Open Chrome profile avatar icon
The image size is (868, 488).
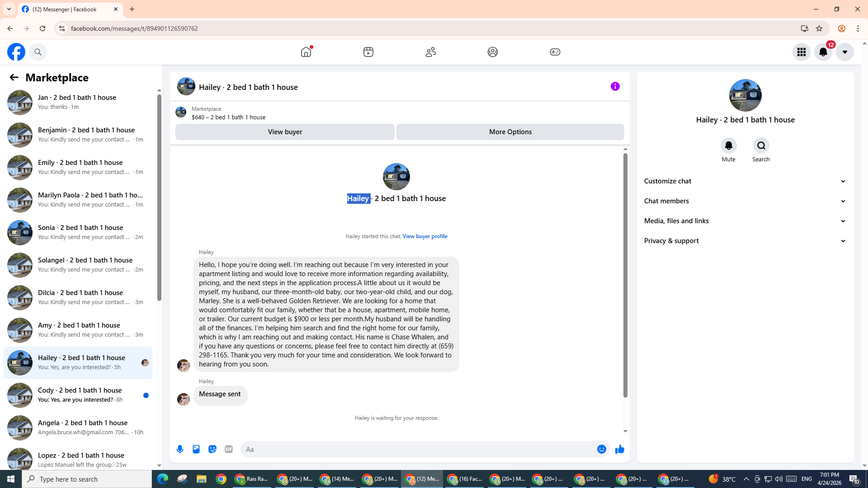(x=841, y=28)
